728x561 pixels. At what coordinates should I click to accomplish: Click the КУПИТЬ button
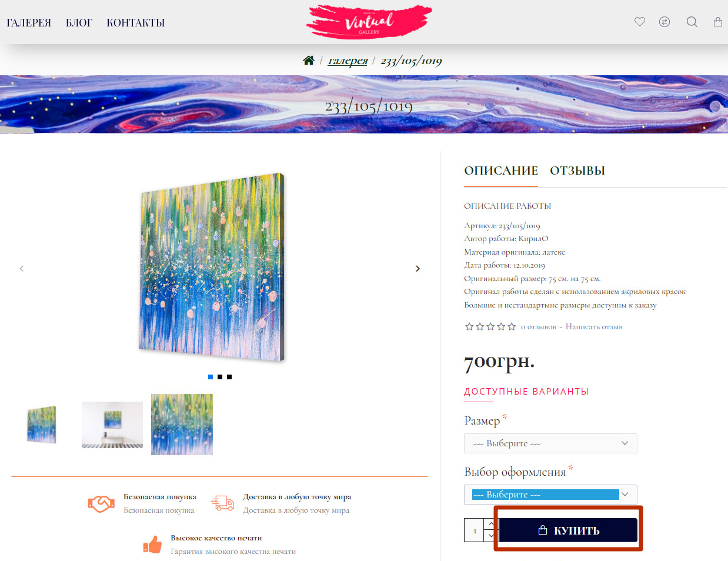point(568,530)
